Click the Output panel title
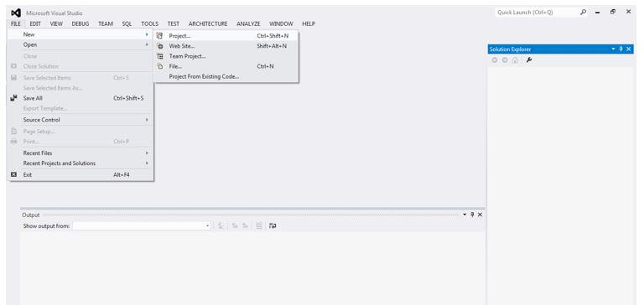 [x=31, y=215]
